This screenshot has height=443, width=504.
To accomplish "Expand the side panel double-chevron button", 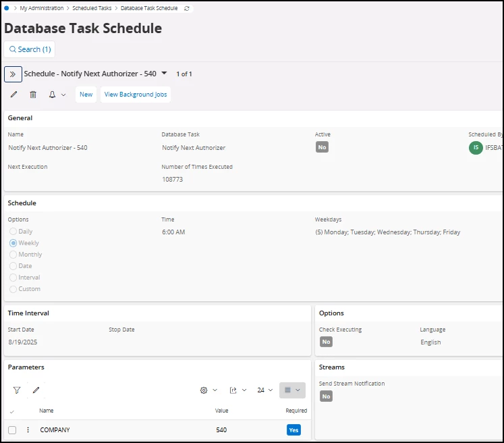I will pyautogui.click(x=13, y=74).
